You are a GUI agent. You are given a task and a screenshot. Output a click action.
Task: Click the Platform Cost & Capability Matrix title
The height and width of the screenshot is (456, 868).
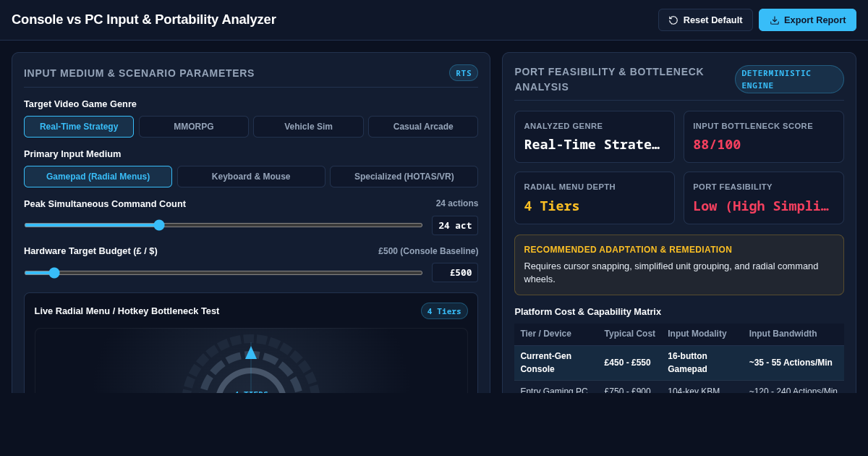[x=588, y=312]
